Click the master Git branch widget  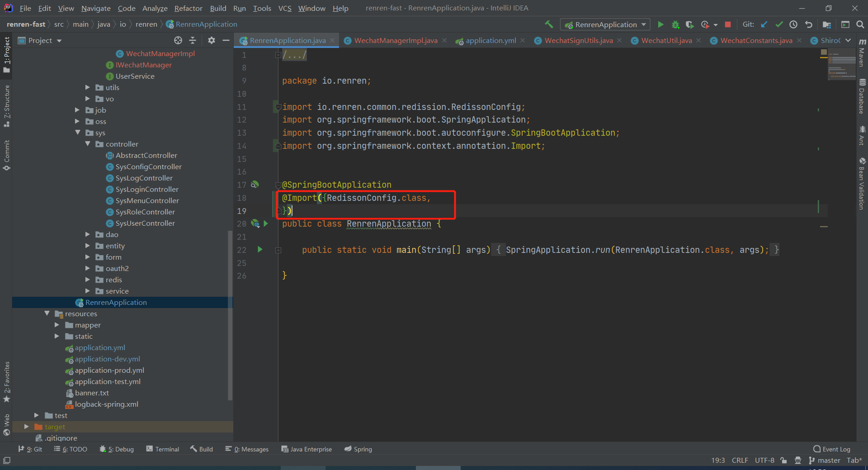pos(825,461)
